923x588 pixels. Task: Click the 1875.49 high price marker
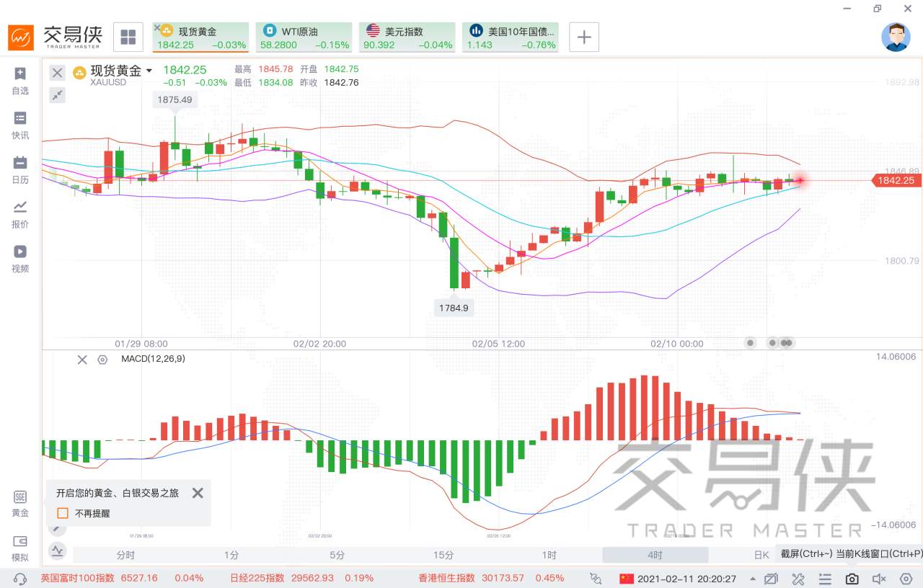tap(175, 100)
